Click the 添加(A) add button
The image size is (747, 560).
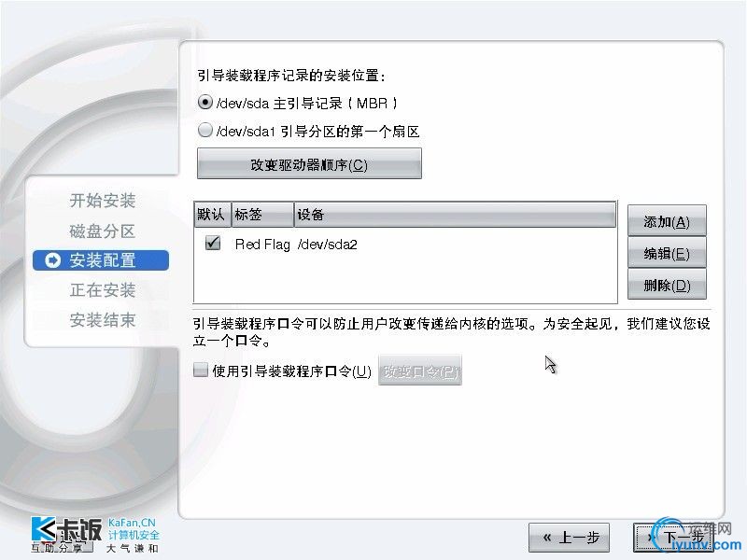click(667, 221)
